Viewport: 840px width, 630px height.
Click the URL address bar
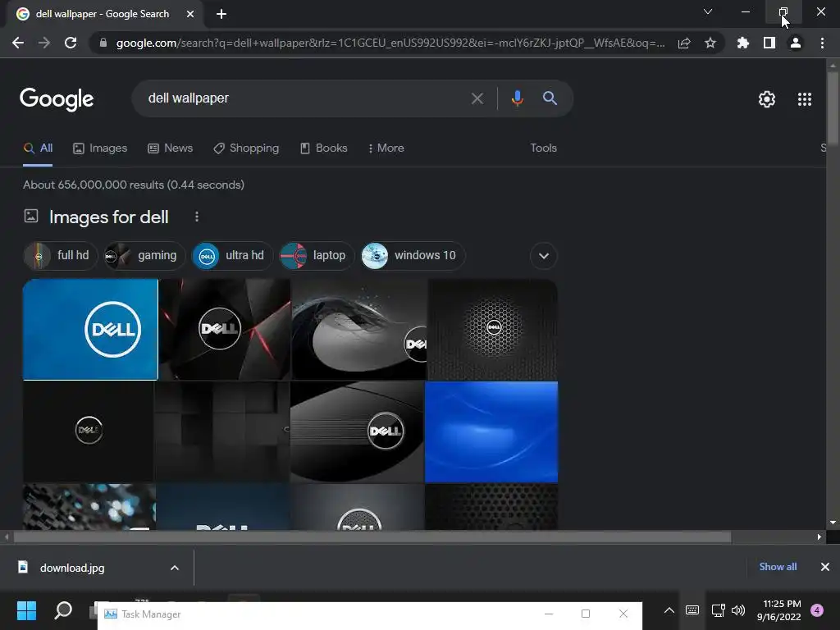click(390, 43)
